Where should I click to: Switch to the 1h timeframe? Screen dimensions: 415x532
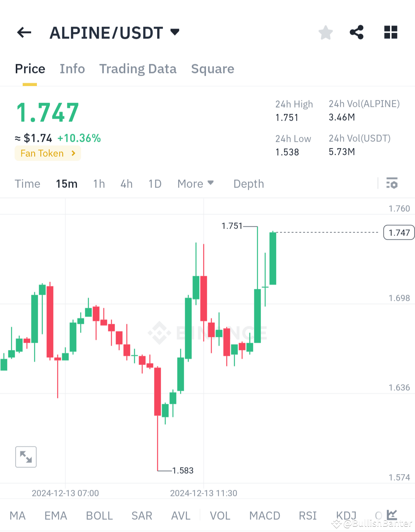point(98,184)
